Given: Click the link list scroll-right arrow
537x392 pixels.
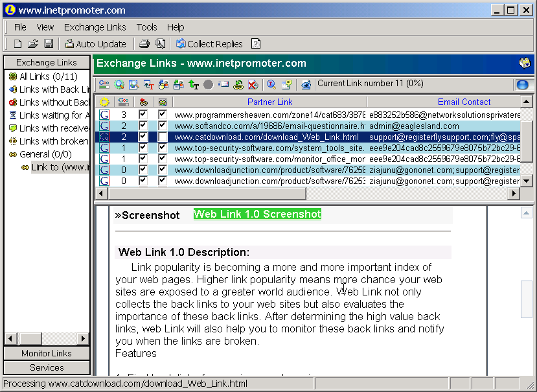Looking at the screenshot, I should coord(514,193).
